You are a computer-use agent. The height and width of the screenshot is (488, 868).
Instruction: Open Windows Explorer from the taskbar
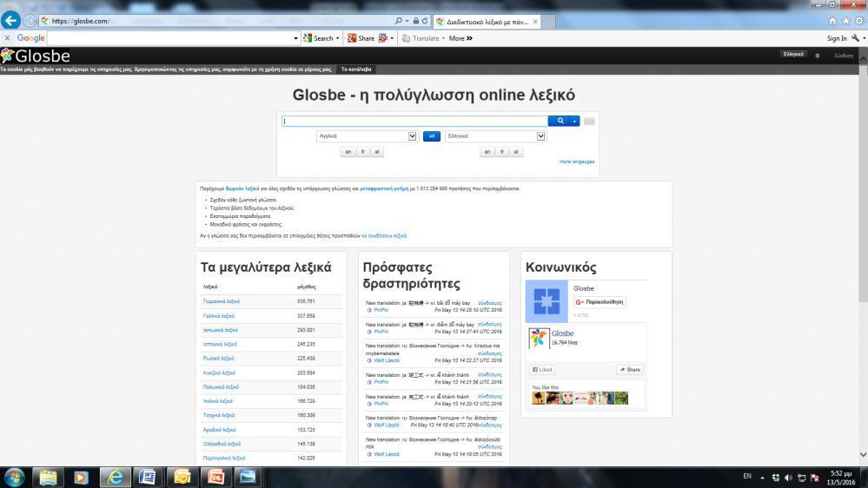[x=48, y=477]
